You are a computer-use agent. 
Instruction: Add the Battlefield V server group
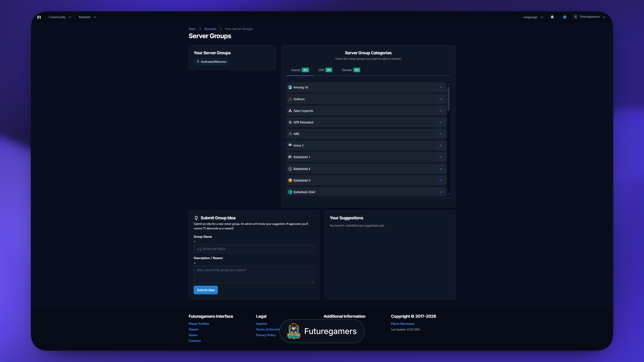[441, 180]
